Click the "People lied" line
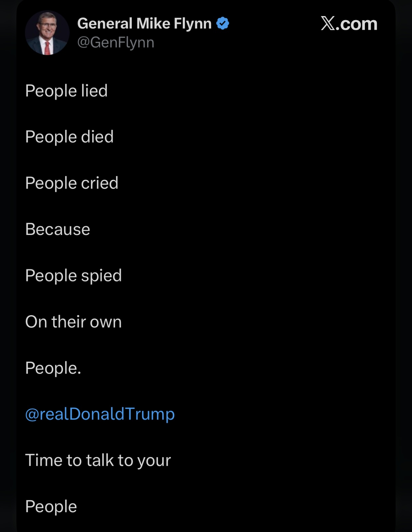This screenshot has width=412, height=532. [x=66, y=91]
